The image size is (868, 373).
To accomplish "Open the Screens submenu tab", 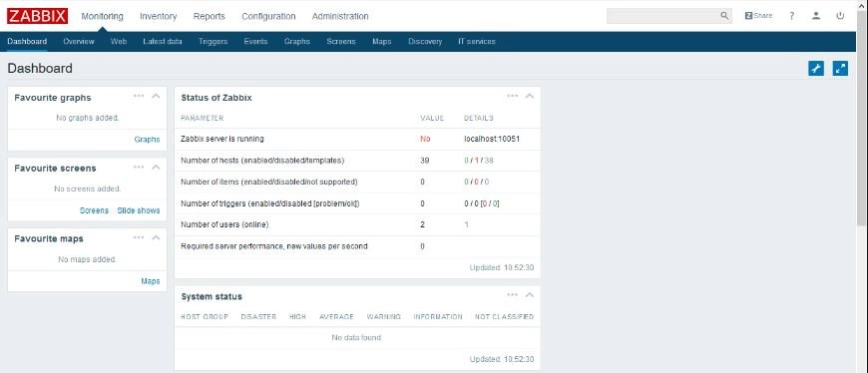I will tap(341, 42).
